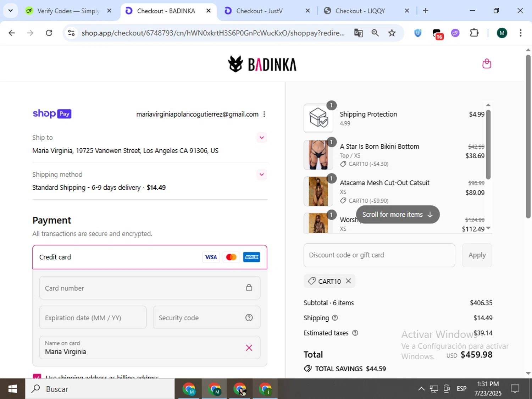The image size is (532, 399).
Task: Click the browser address bar URL
Action: [x=213, y=33]
